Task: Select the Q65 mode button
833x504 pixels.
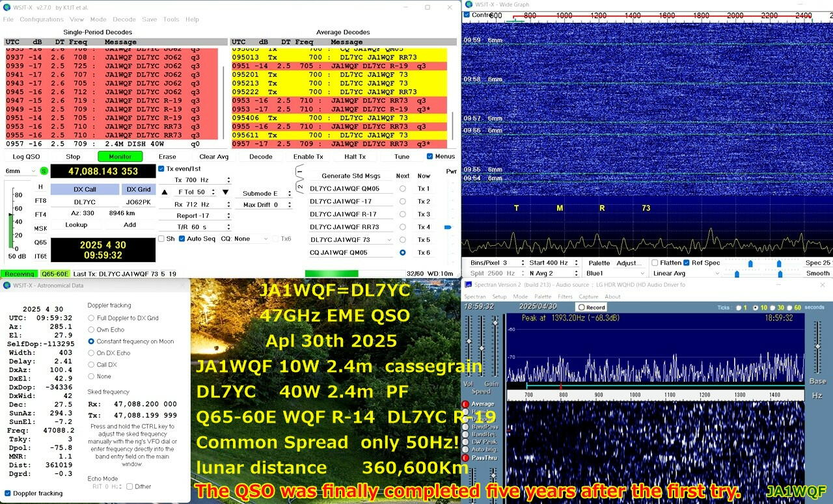Action: (x=40, y=242)
